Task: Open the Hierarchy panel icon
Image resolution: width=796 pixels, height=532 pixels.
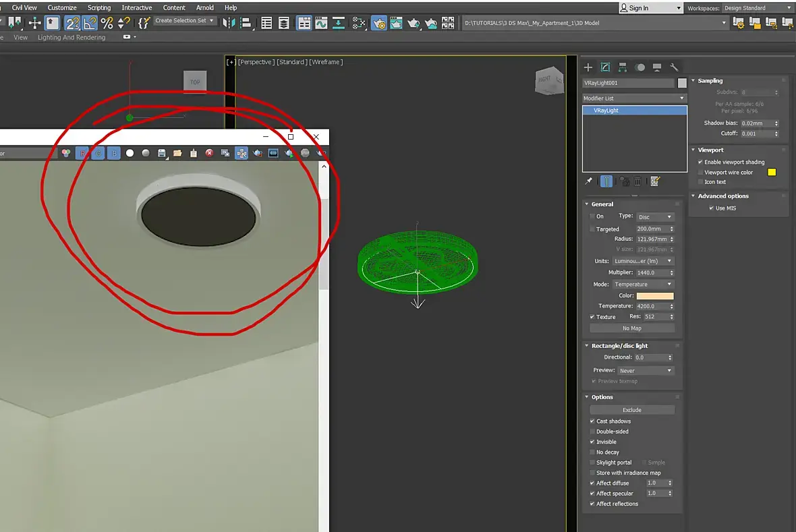Action: [x=623, y=67]
